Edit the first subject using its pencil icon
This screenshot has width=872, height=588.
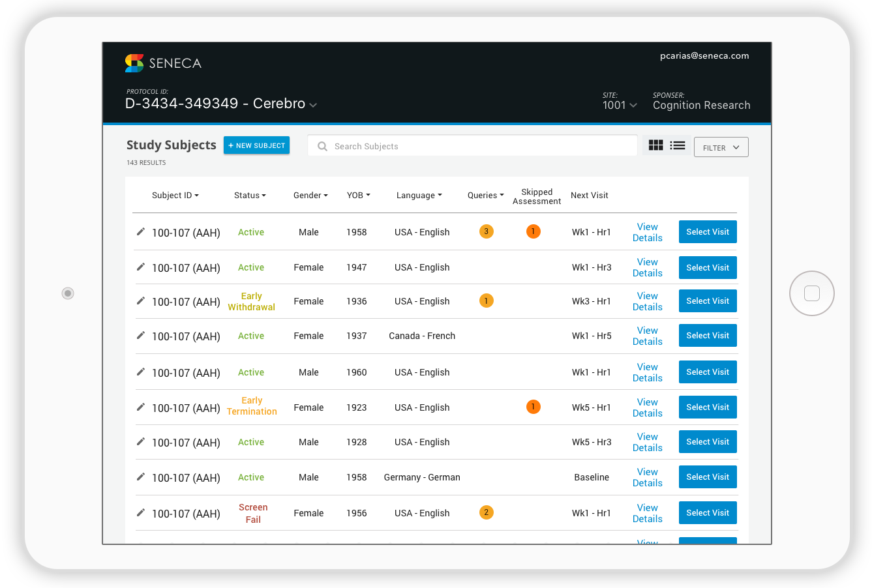[141, 231]
